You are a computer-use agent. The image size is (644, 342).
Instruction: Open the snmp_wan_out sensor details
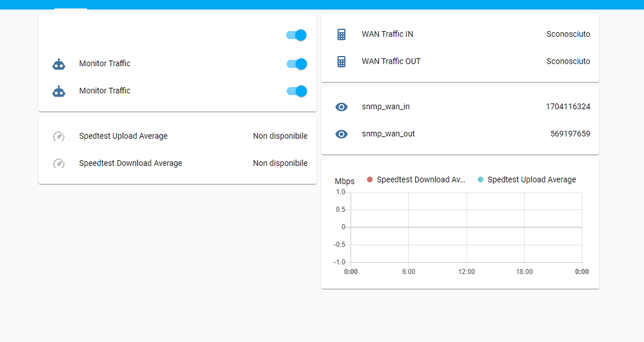pos(460,133)
